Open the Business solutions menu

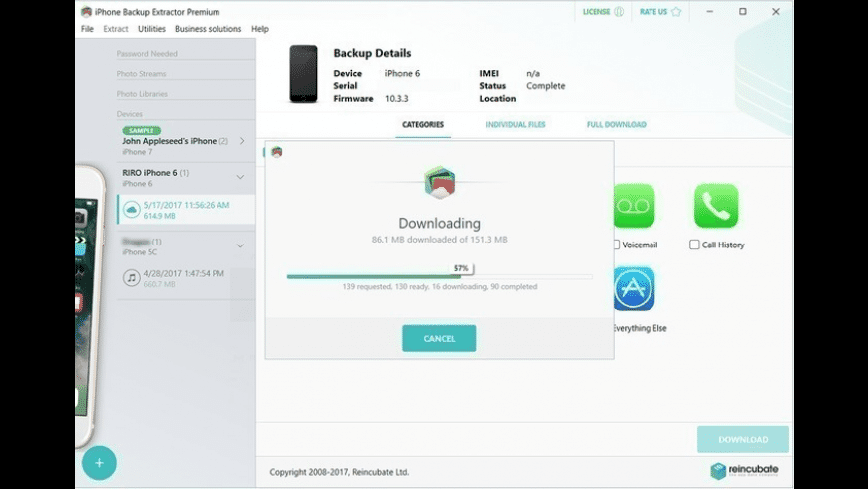point(208,29)
